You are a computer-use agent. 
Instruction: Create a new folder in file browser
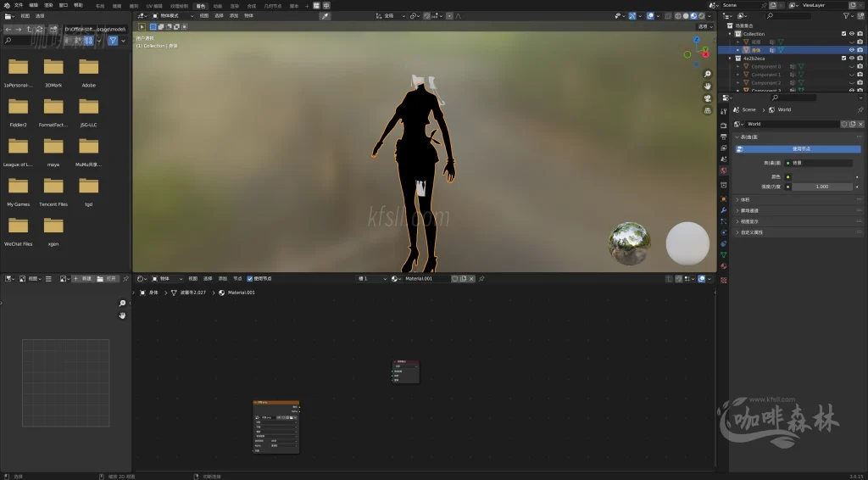(53, 30)
